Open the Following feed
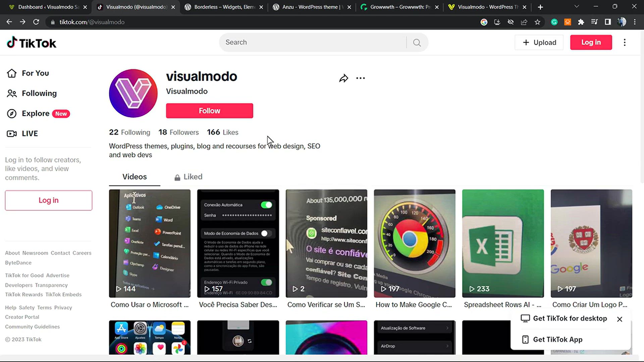Screen dimensions: 644x362 point(32,93)
